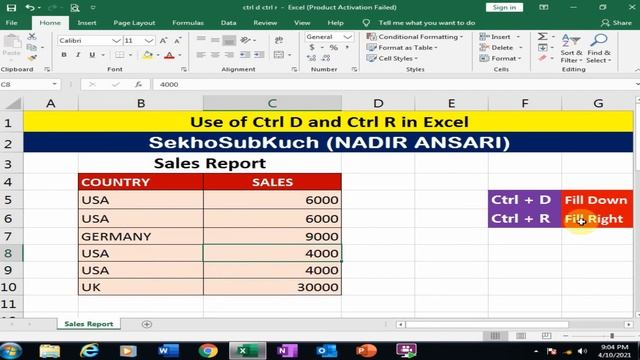Screen dimensions: 640x360
Task: Click the Accounting dollar format icon
Action: [312, 48]
